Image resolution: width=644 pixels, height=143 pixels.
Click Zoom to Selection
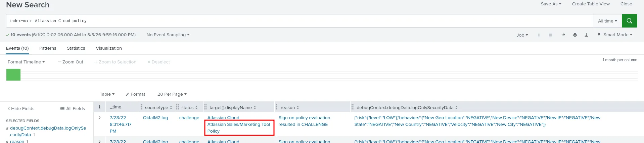(x=115, y=62)
